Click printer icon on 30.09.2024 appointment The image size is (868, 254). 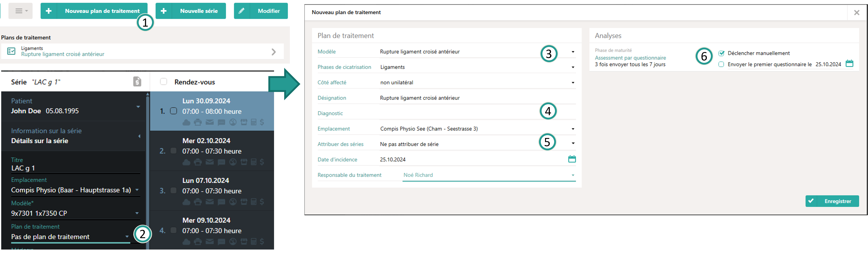point(198,123)
